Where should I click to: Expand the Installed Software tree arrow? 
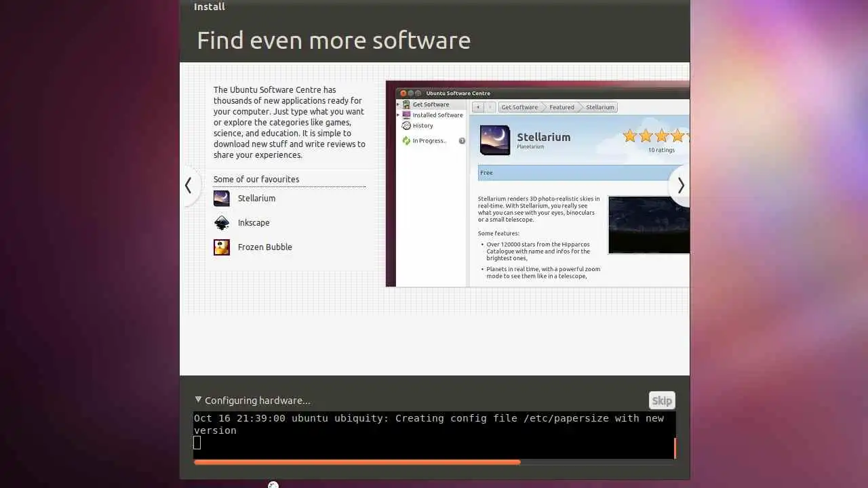tap(399, 115)
